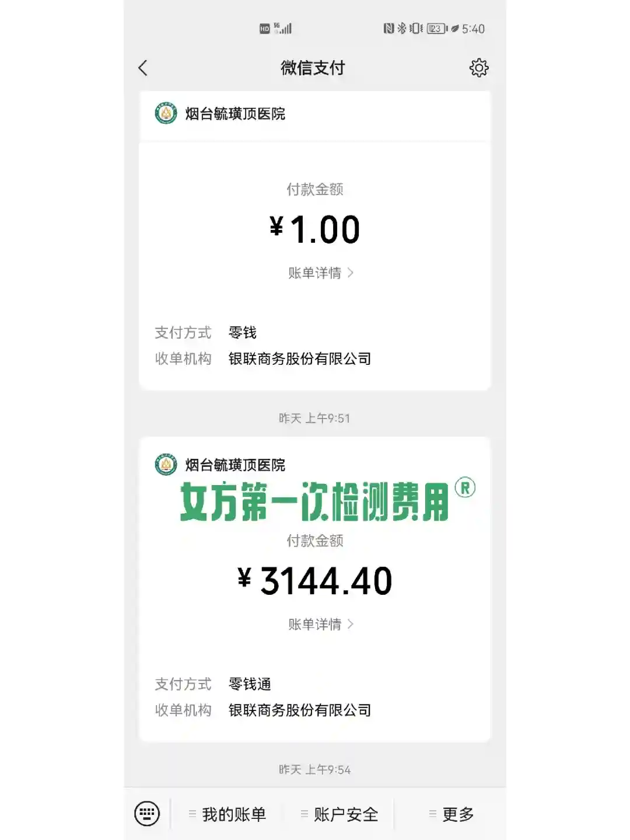Image resolution: width=630 pixels, height=840 pixels.
Task: Tap 银联商务股份有限公司 on the first card
Action: click(299, 358)
